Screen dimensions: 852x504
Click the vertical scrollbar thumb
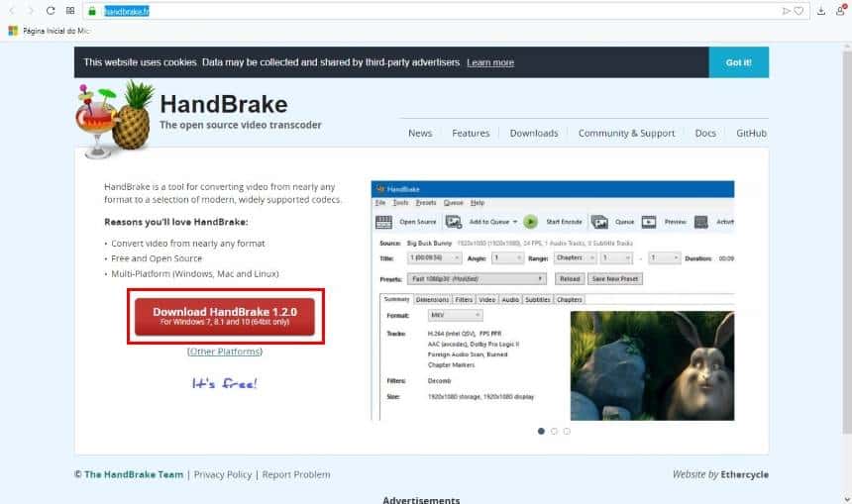(847, 243)
